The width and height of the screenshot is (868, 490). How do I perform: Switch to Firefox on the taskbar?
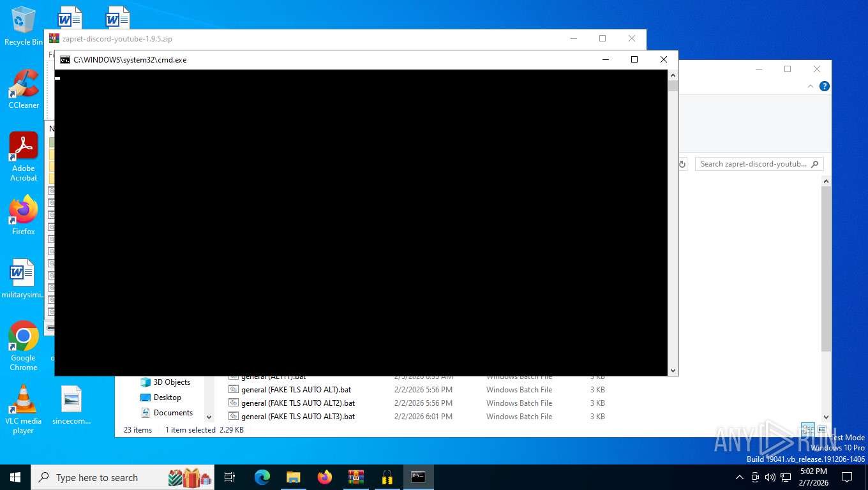coord(325,477)
